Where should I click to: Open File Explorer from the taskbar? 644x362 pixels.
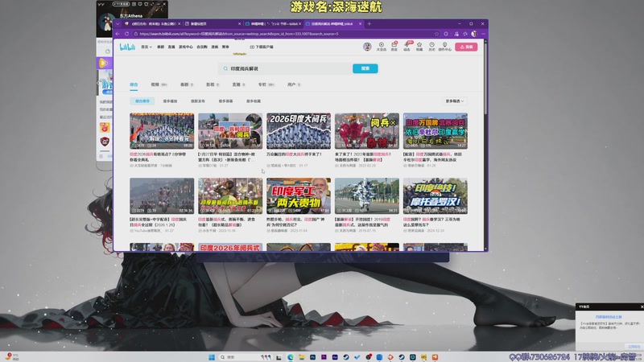click(301, 357)
